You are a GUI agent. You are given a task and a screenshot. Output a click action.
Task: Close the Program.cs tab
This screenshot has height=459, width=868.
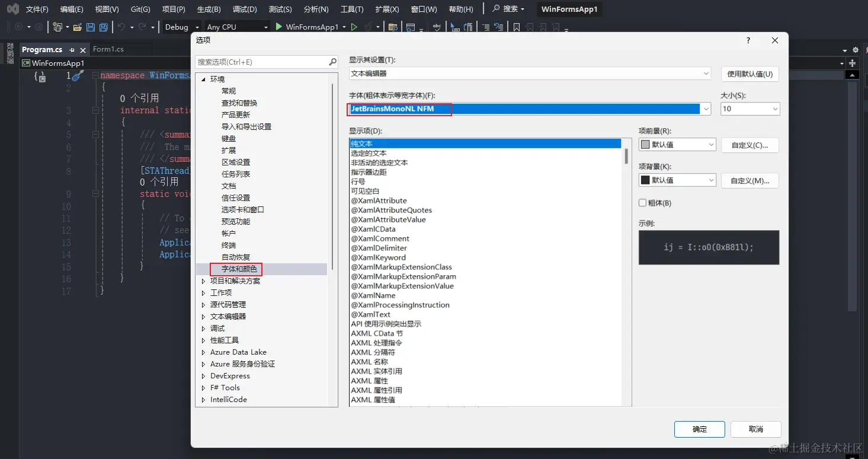83,50
